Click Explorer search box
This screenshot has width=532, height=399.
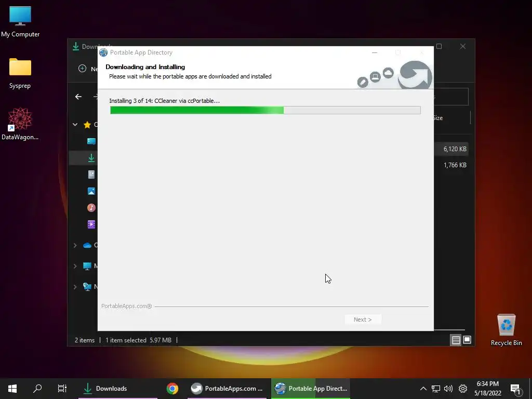coord(451,97)
